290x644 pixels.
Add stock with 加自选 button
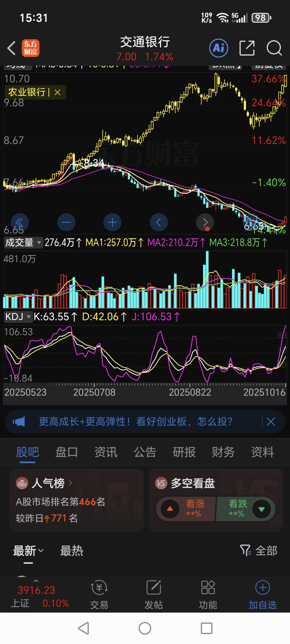[x=262, y=595]
